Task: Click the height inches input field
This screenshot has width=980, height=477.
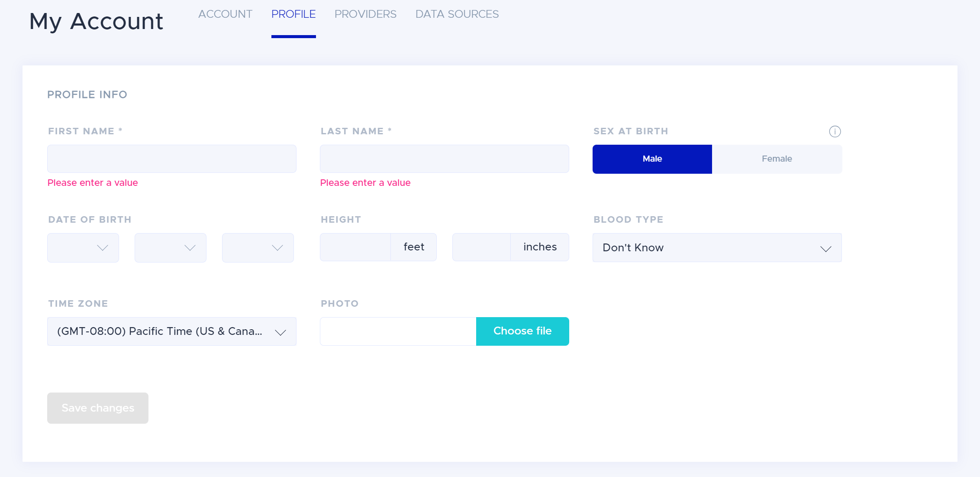Action: click(x=481, y=247)
